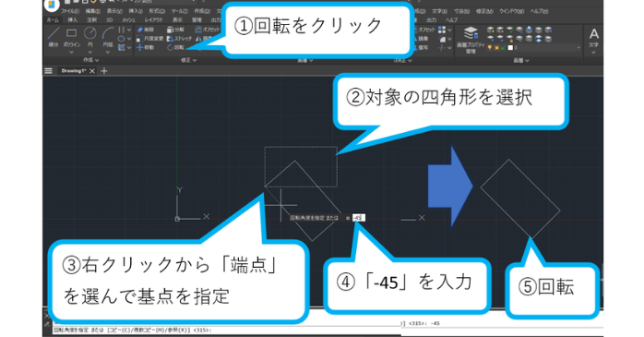The width and height of the screenshot is (644, 337).
Task: Open the 編集(E) menu
Action: 93,11
